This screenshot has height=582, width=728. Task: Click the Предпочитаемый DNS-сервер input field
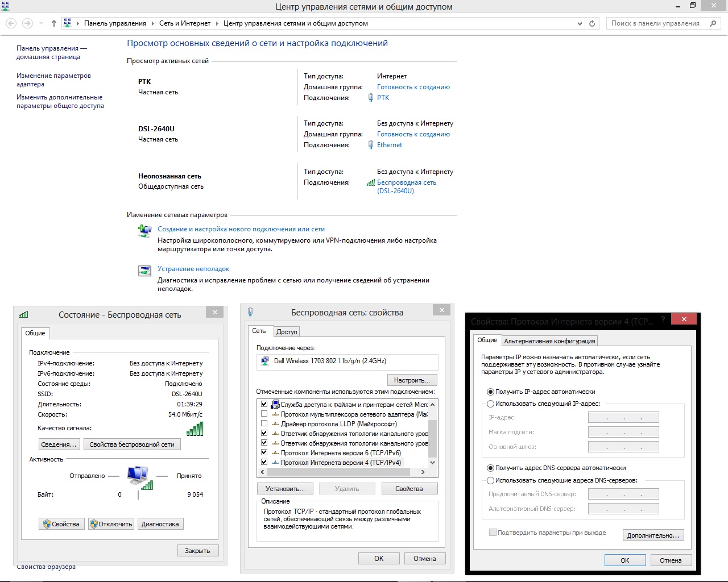(623, 494)
